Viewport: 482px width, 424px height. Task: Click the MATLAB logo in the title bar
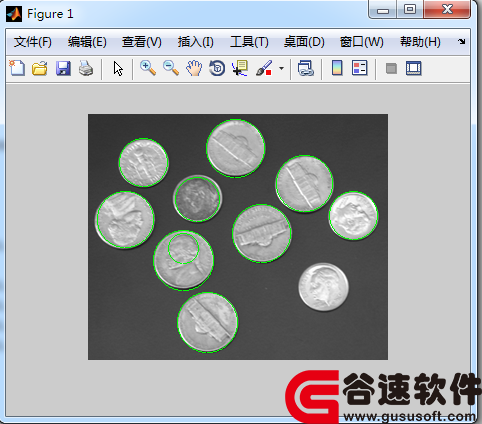click(14, 14)
